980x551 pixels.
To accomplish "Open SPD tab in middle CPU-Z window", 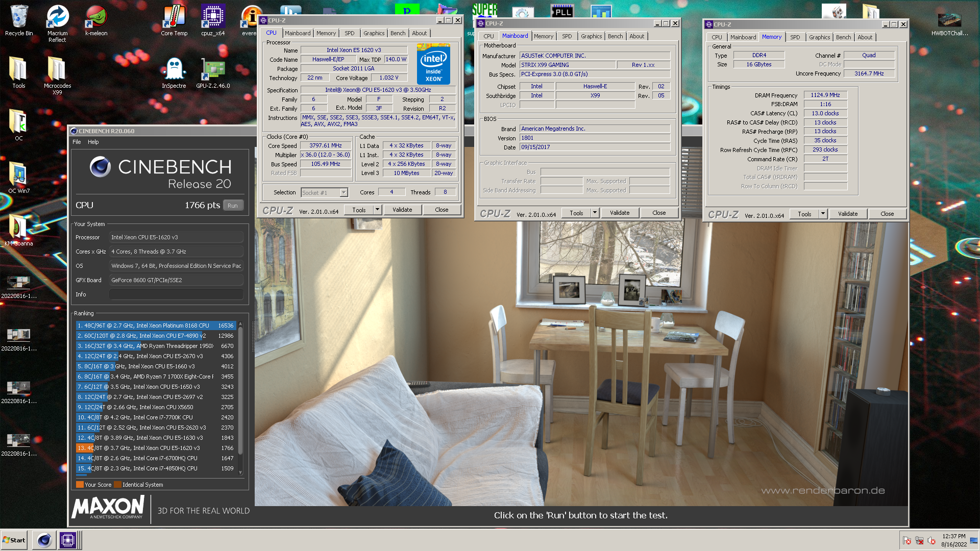I will click(567, 36).
